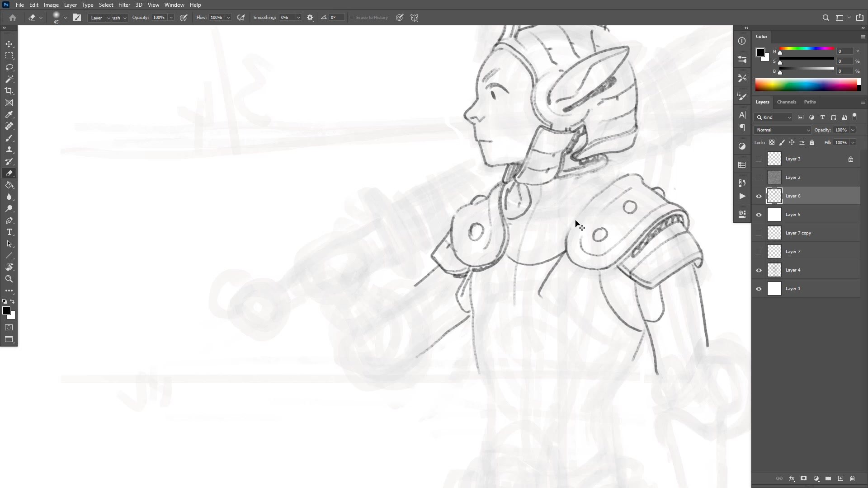Select the Clone Stamp tool
Viewport: 868px width, 488px height.
[x=9, y=150]
